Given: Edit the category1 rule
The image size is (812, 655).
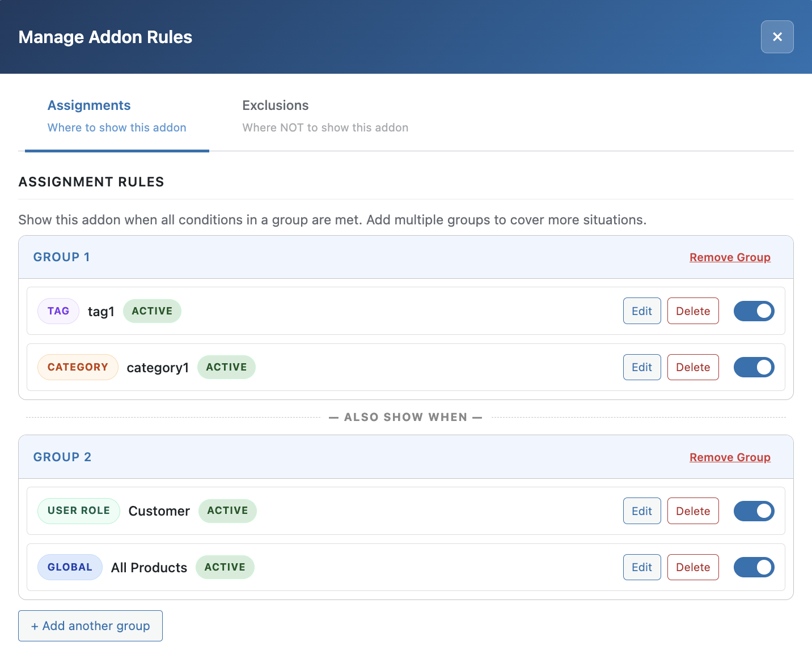Looking at the screenshot, I should click(x=642, y=367).
